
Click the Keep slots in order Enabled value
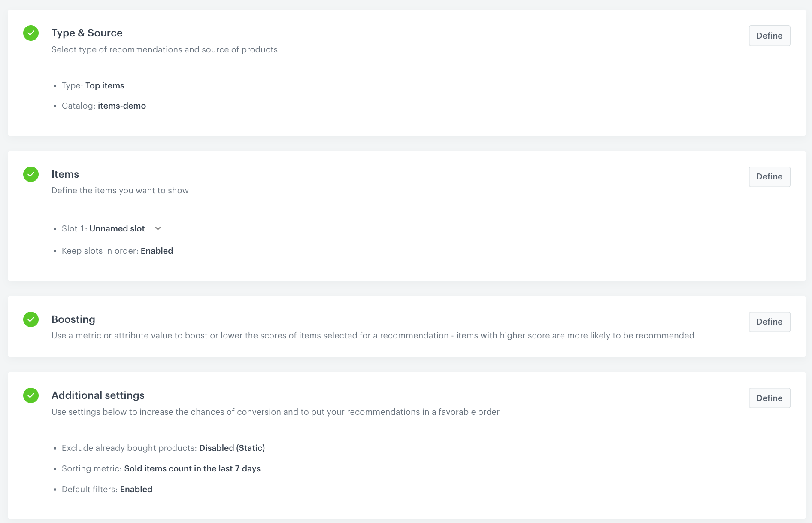(157, 251)
